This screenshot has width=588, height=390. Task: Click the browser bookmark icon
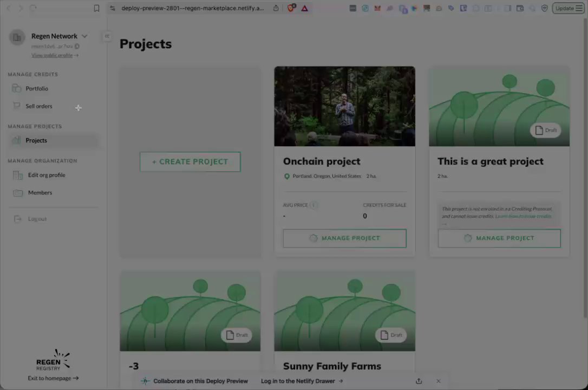[96, 8]
